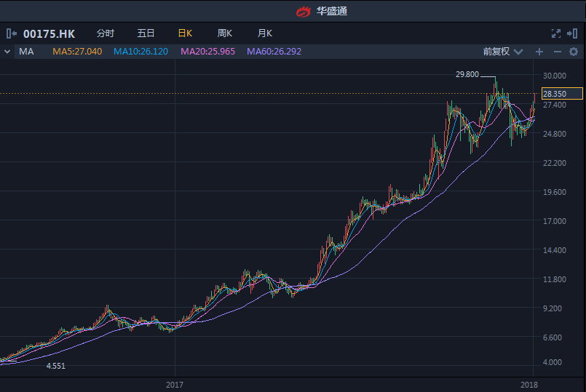Toggle fullscreen chart view icon

tap(556, 33)
